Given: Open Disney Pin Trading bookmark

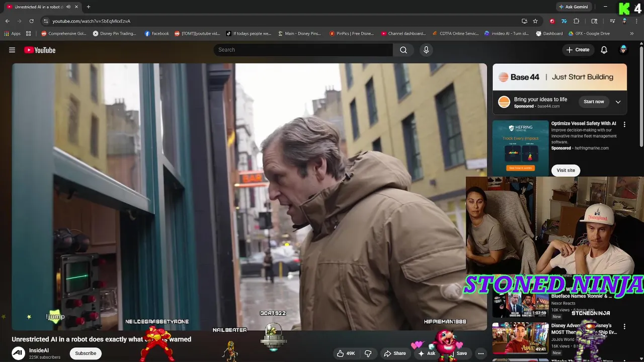Looking at the screenshot, I should [115, 34].
